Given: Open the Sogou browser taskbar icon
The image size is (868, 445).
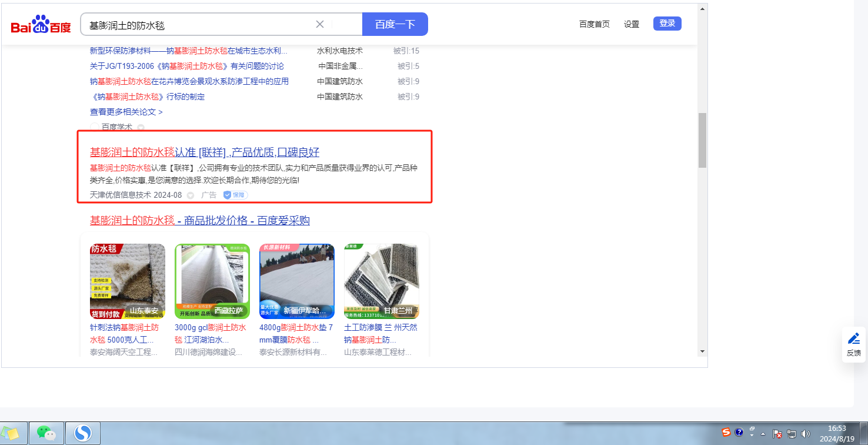Looking at the screenshot, I should (x=83, y=433).
